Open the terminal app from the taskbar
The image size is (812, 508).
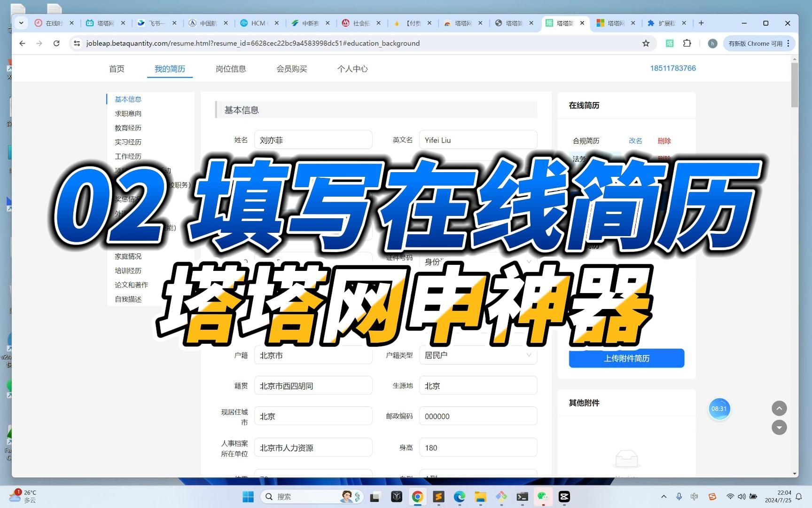click(522, 496)
